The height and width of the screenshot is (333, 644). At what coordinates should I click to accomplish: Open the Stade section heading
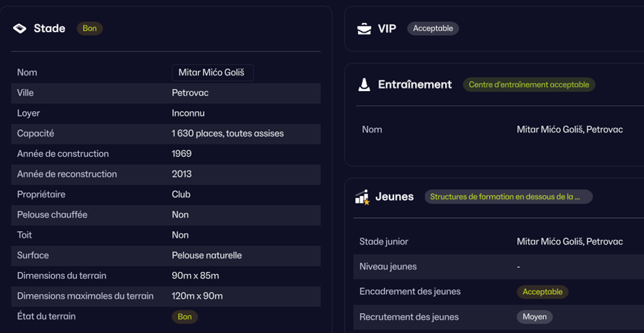[49, 28]
